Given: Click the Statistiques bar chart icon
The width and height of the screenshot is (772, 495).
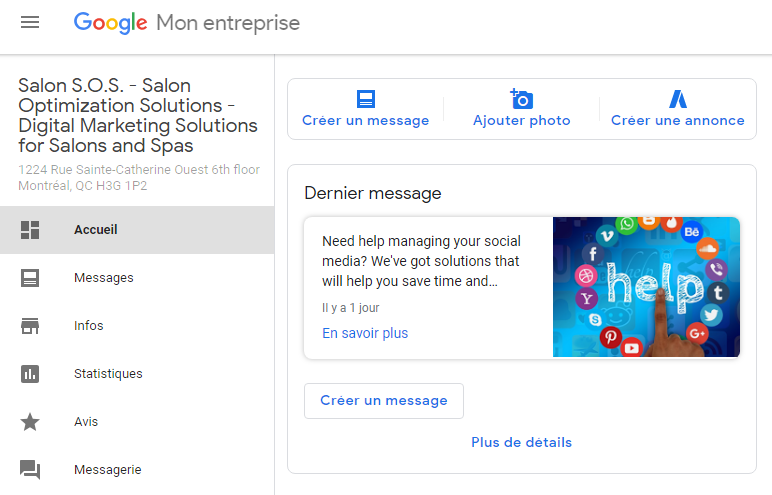Looking at the screenshot, I should 30,374.
